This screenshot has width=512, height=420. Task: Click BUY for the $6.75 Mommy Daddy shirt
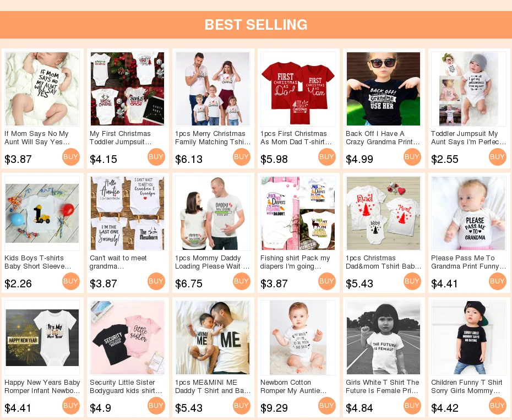[x=242, y=281]
